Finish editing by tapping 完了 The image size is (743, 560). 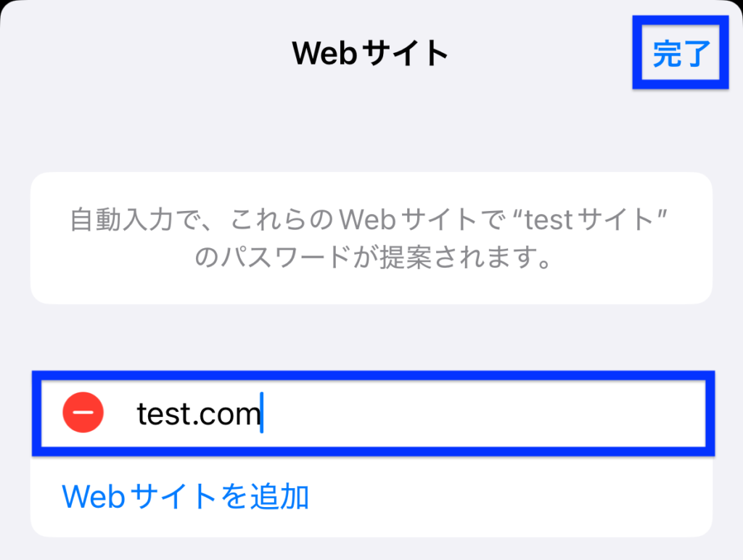[681, 53]
